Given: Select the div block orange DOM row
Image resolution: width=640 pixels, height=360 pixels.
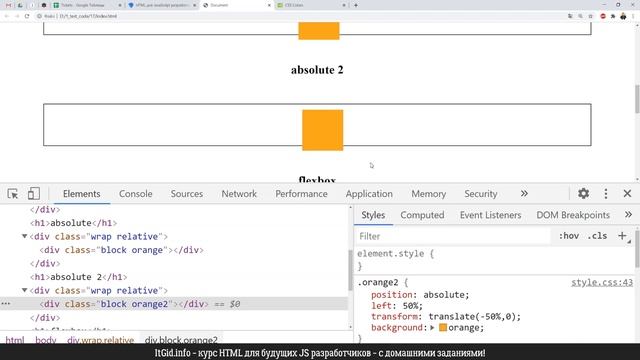Looking at the screenshot, I should click(x=174, y=250).
